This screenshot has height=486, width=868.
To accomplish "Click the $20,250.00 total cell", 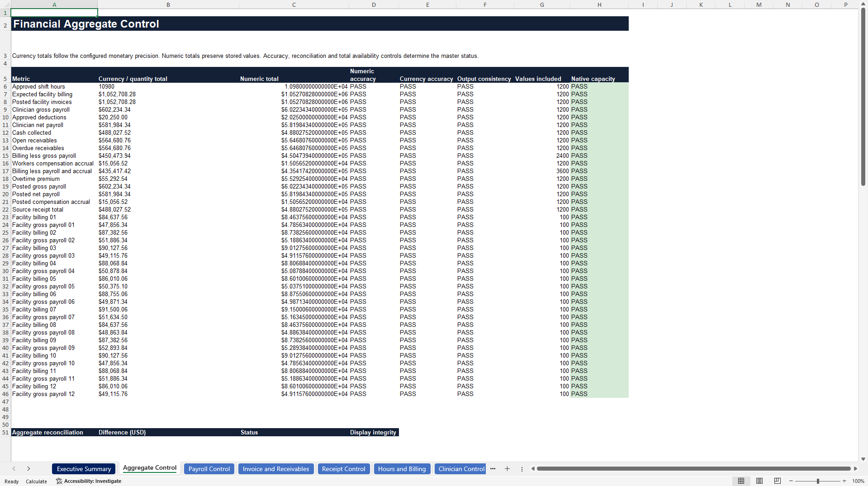I will point(168,117).
